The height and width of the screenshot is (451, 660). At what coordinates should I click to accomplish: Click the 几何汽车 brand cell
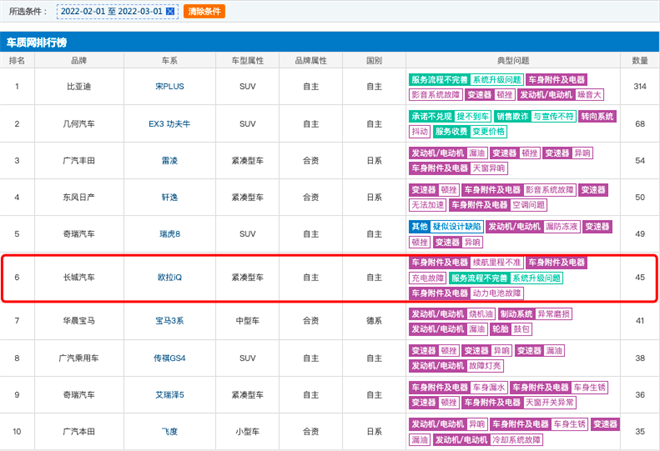tap(79, 124)
